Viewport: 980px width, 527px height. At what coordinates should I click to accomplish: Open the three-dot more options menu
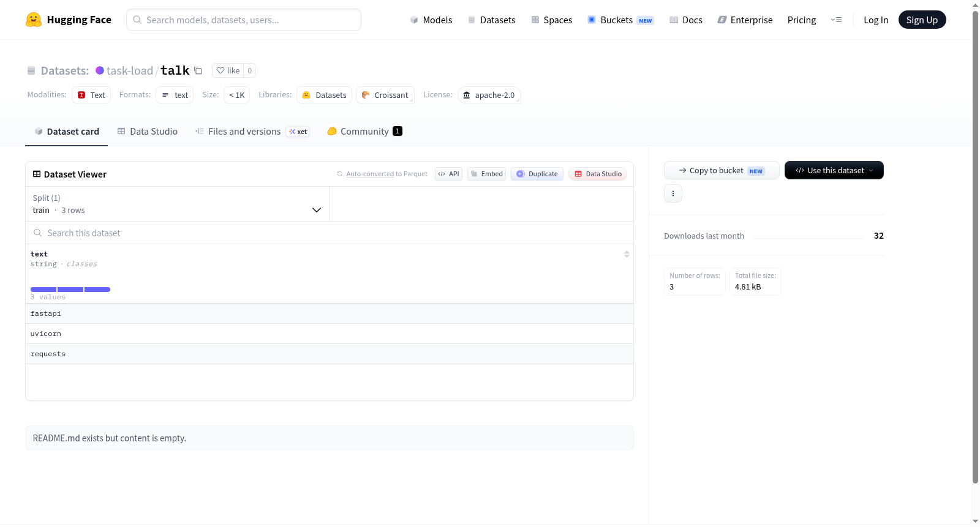click(673, 193)
